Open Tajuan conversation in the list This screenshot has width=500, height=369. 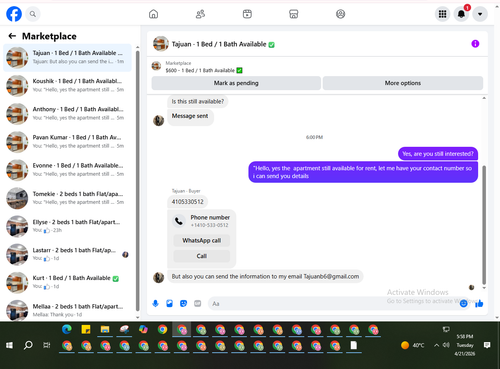point(67,57)
